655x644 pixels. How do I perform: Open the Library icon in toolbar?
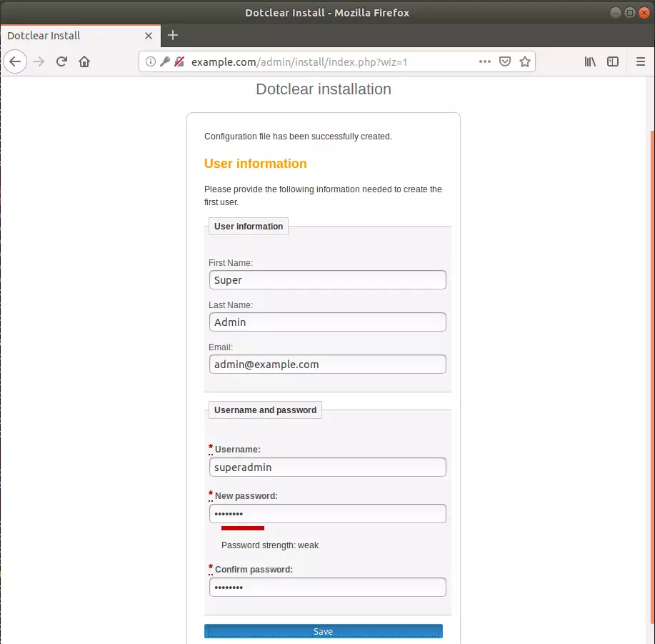590,62
